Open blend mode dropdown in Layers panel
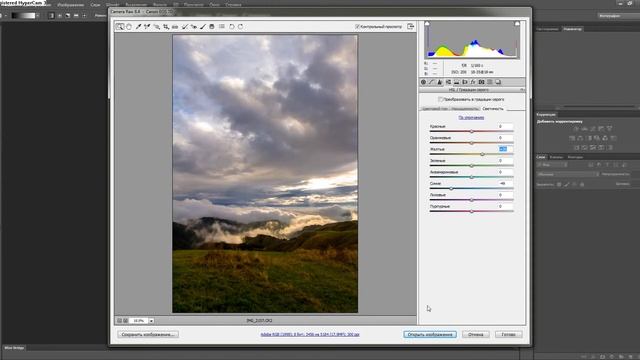This screenshot has height=360, width=640. tap(568, 174)
